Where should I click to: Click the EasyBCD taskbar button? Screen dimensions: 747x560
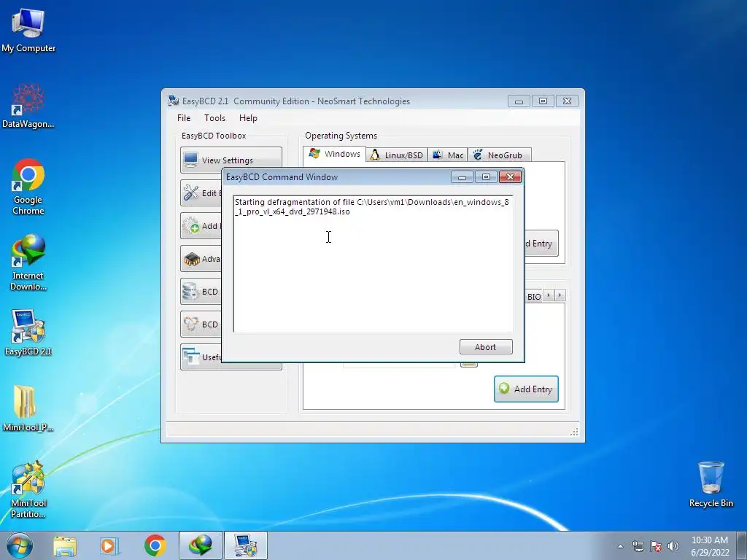point(245,545)
